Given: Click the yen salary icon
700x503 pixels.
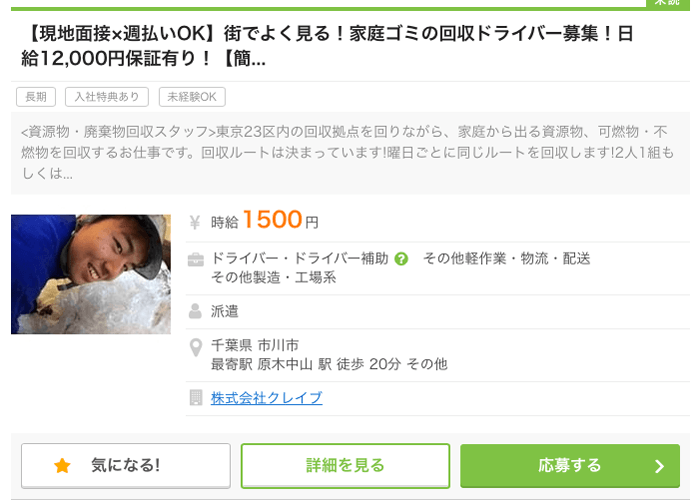Looking at the screenshot, I should [x=195, y=222].
